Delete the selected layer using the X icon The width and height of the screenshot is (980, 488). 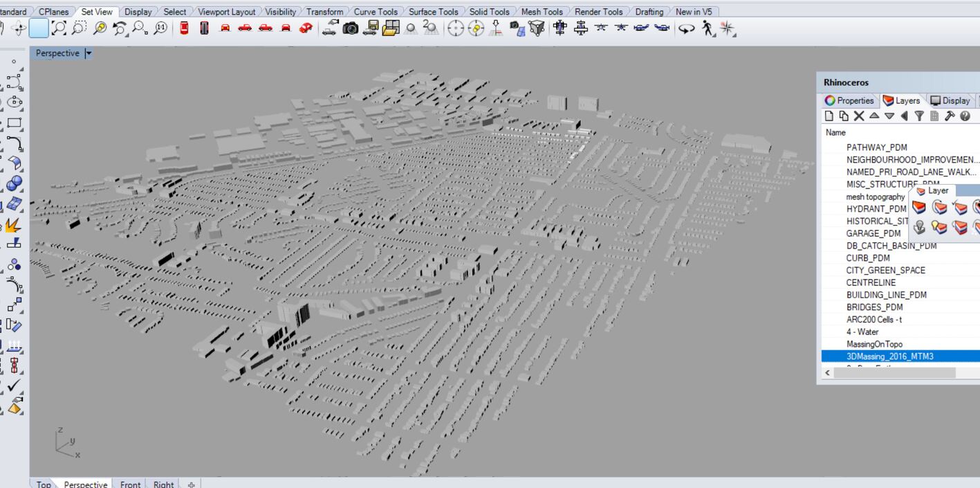coord(859,116)
